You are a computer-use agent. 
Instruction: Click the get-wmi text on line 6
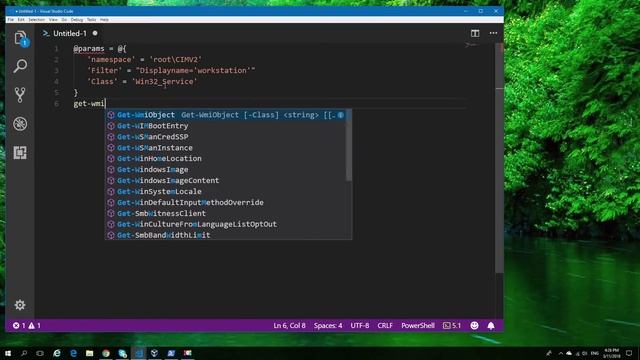click(x=89, y=104)
